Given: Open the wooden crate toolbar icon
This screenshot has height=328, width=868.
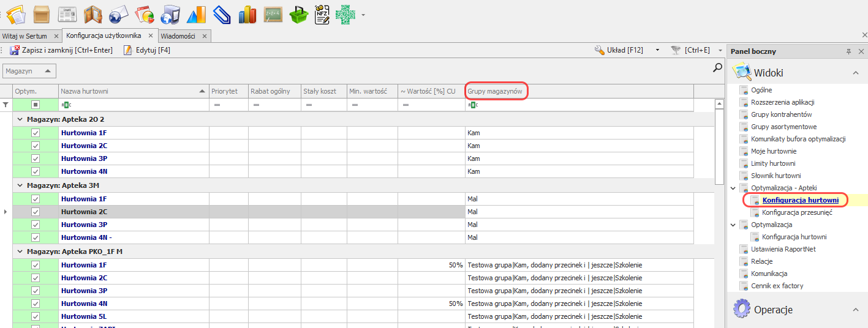Looking at the screenshot, I should pyautogui.click(x=42, y=13).
